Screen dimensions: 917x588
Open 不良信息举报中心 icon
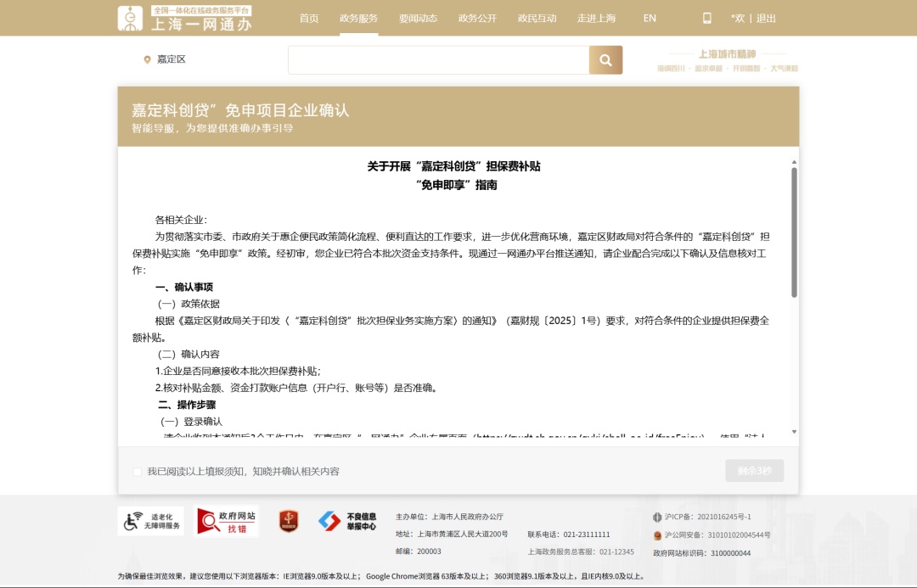coord(347,521)
